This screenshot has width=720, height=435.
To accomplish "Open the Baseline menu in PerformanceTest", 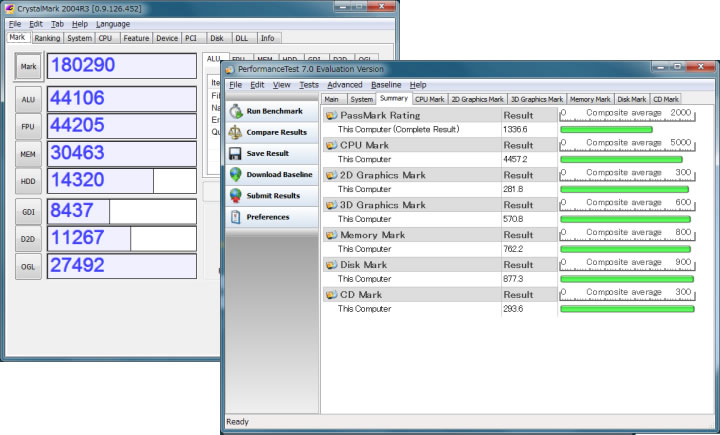I will pyautogui.click(x=386, y=85).
